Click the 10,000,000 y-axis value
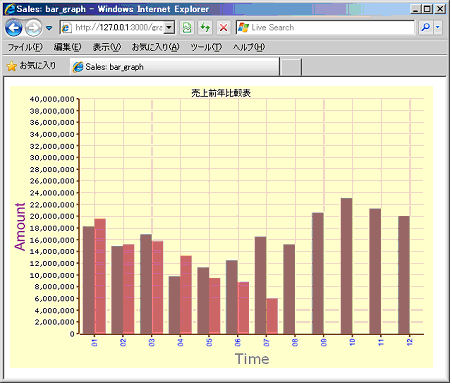 [x=52, y=275]
